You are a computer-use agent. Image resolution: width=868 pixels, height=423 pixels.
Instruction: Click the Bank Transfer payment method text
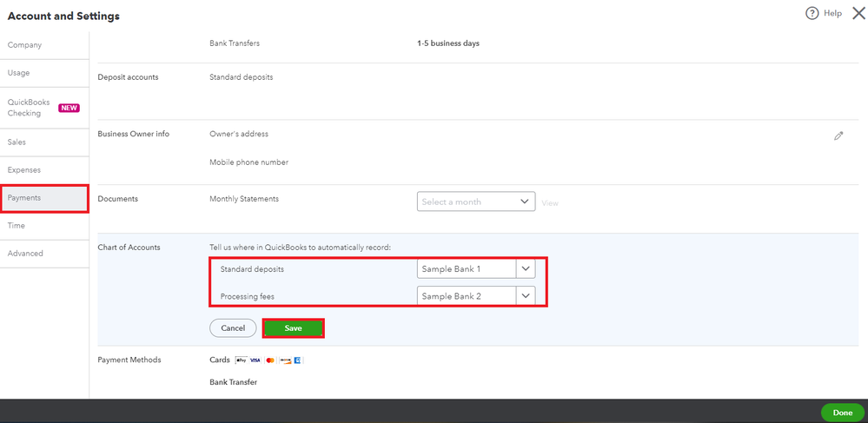233,382
